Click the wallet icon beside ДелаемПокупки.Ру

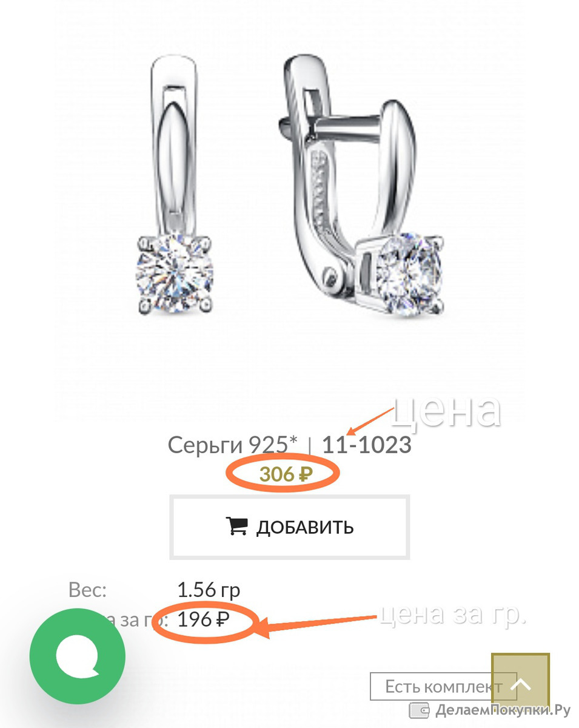(420, 710)
